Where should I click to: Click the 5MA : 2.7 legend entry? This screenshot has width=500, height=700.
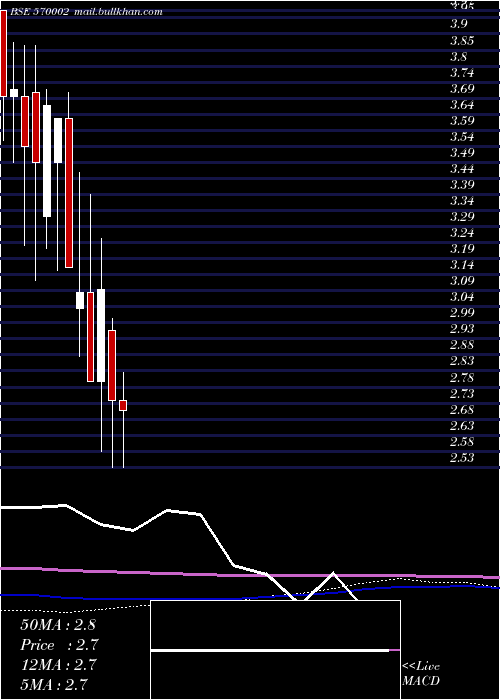[x=54, y=685]
